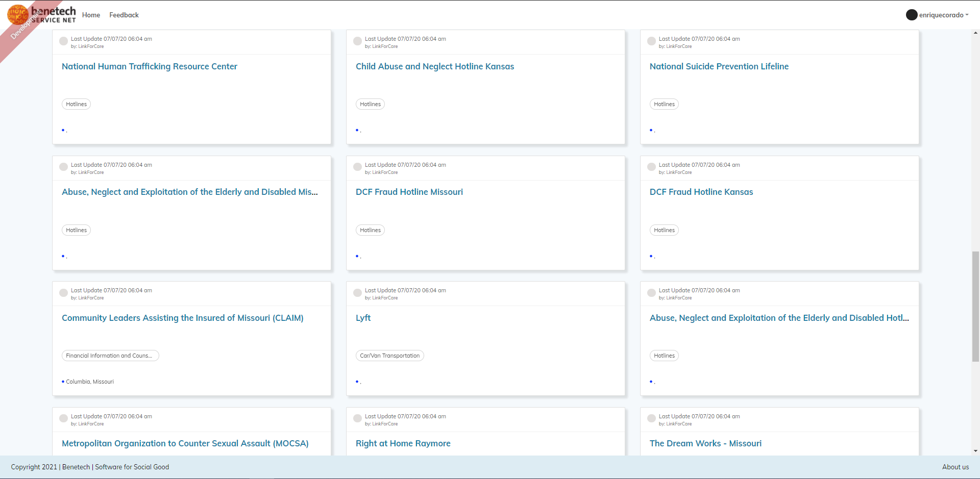This screenshot has width=980, height=479.
Task: Toggle the Car/Van Transportation tag on Lyft
Action: click(x=389, y=355)
